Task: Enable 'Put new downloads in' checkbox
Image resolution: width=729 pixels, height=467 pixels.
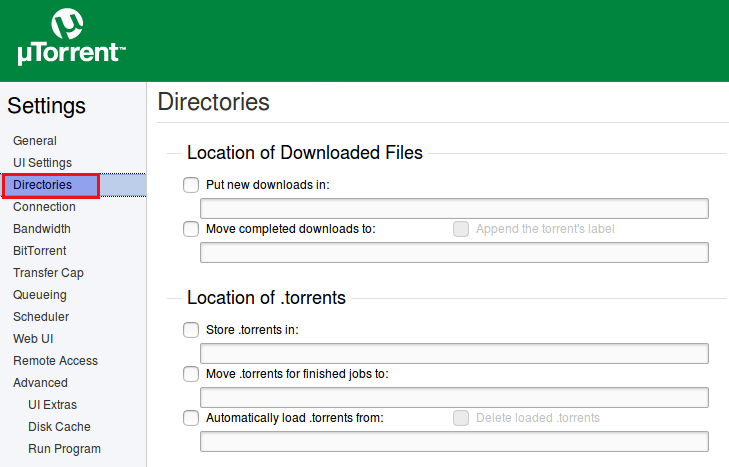Action: (x=191, y=185)
